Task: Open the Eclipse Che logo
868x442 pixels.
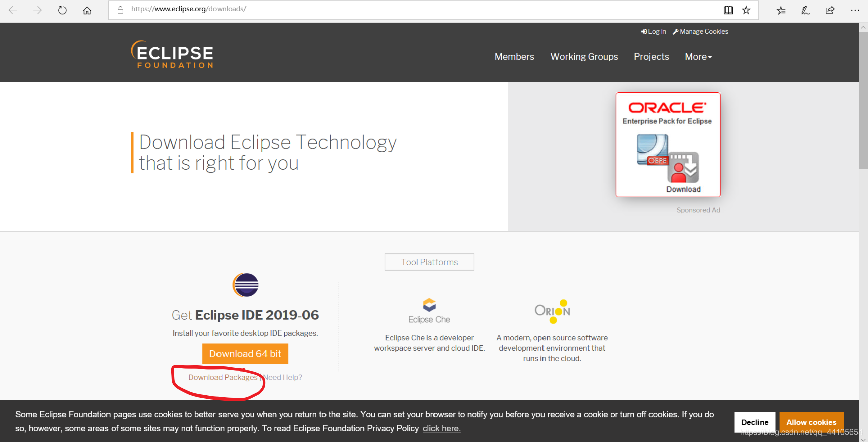Action: click(x=429, y=311)
